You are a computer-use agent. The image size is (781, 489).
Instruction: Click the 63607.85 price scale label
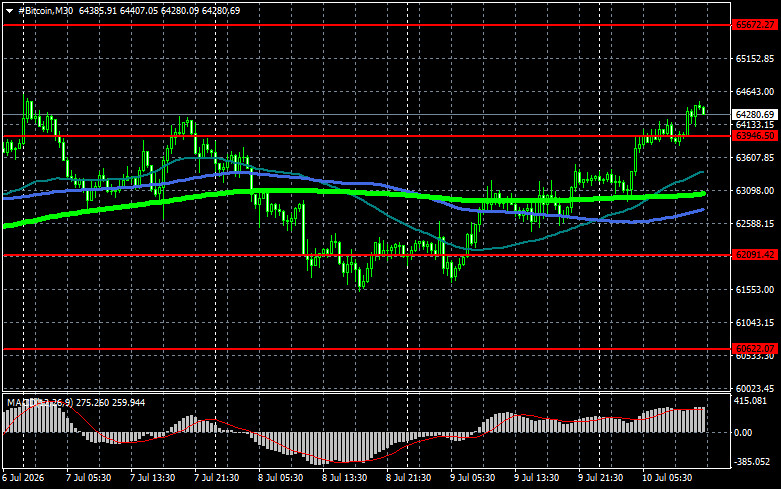tap(755, 158)
